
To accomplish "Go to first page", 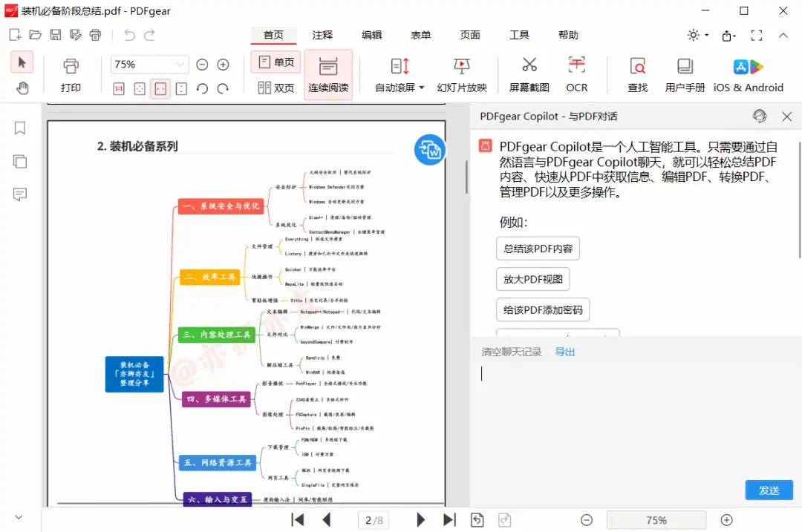I will coord(297,519).
